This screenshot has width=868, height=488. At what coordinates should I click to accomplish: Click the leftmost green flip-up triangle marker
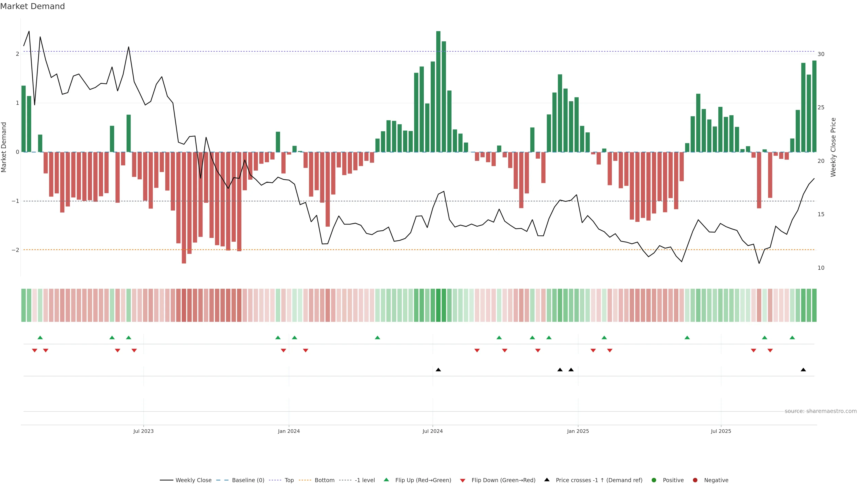(40, 338)
